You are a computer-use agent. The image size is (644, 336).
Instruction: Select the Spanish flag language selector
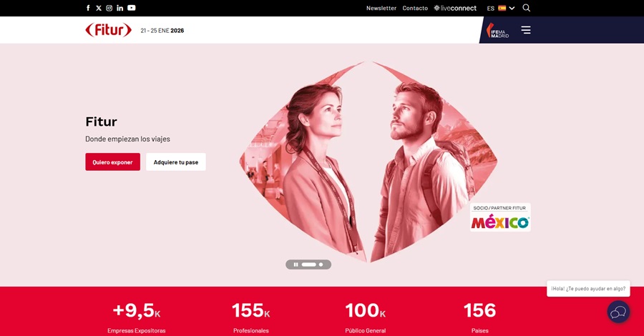[x=502, y=8]
